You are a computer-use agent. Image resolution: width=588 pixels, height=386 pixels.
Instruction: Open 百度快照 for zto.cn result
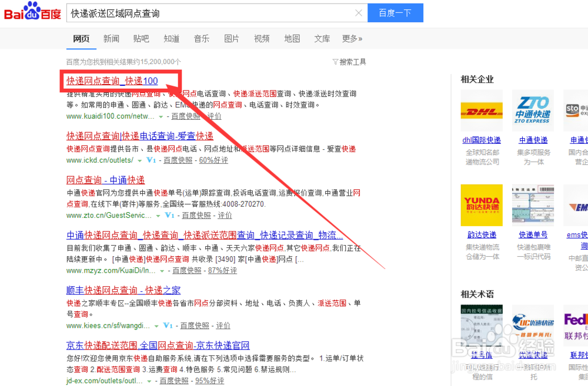[196, 215]
